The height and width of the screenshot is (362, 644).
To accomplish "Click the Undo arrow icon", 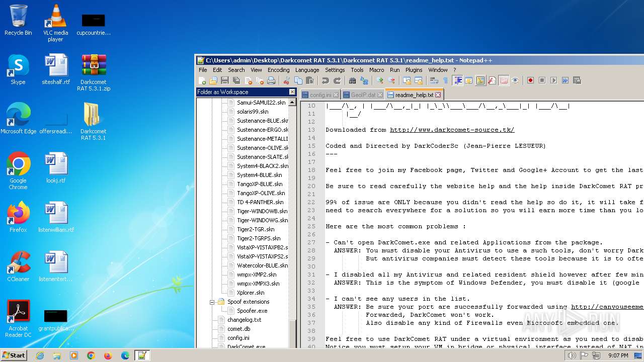I will click(x=325, y=80).
